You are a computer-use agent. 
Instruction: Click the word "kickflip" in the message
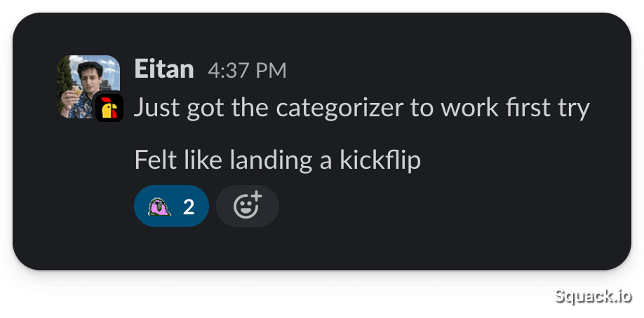380,160
